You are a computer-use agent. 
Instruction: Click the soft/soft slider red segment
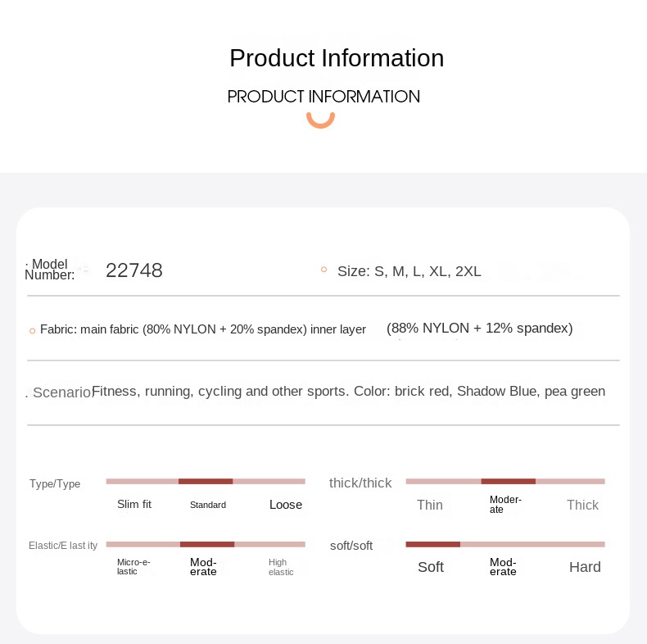433,545
